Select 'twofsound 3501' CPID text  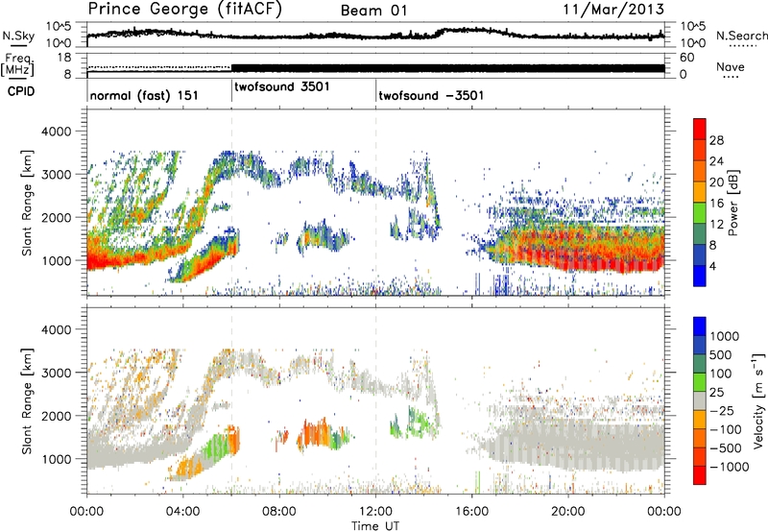(x=282, y=86)
